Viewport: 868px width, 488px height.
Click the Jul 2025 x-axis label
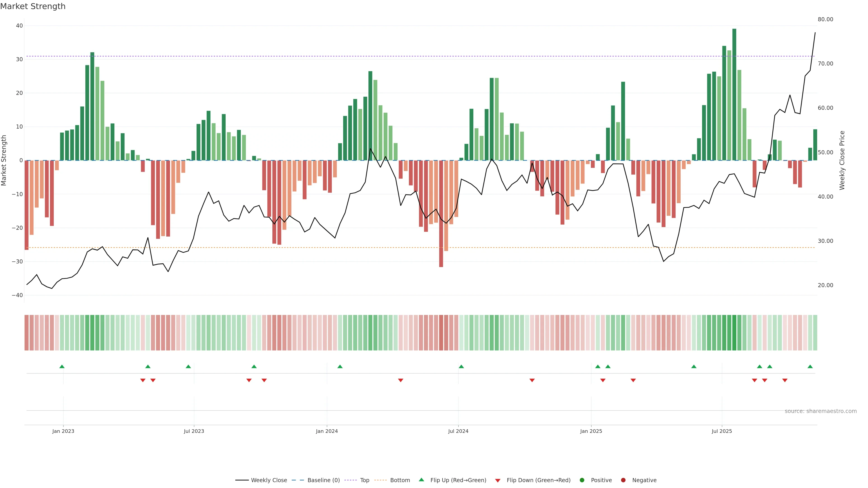click(x=722, y=431)
